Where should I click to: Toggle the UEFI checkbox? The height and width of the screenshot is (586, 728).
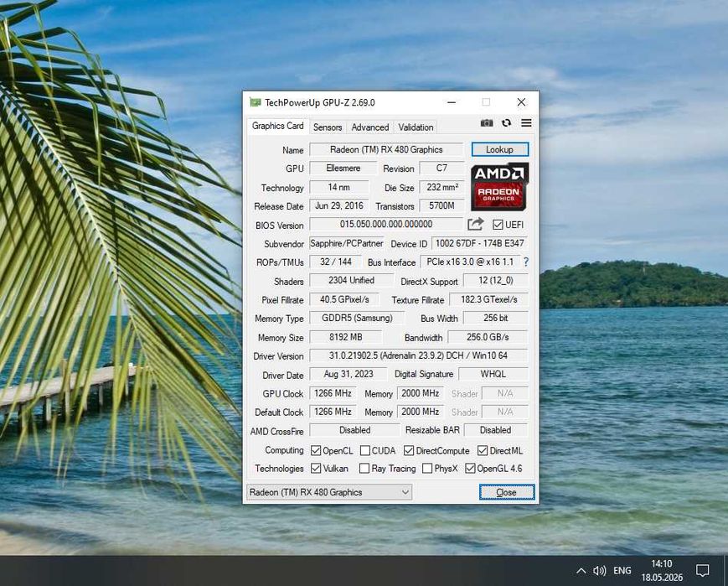[498, 225]
